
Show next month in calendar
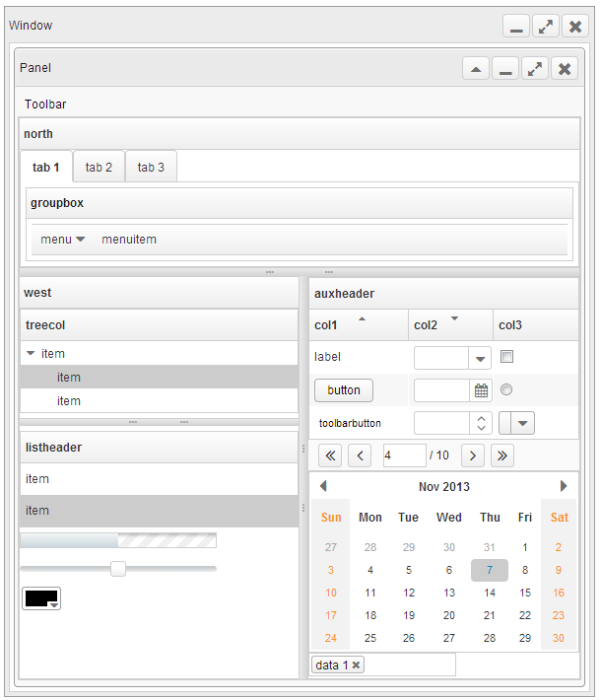pyautogui.click(x=564, y=486)
